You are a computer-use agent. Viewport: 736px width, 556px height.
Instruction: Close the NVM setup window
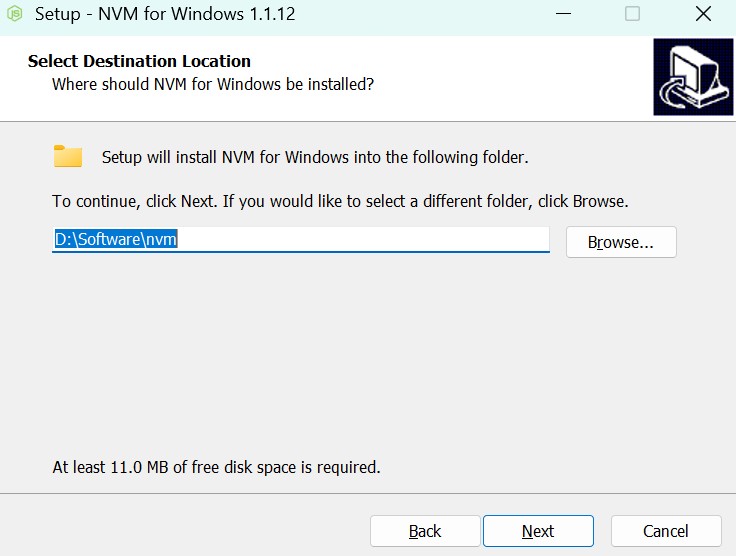(x=703, y=15)
